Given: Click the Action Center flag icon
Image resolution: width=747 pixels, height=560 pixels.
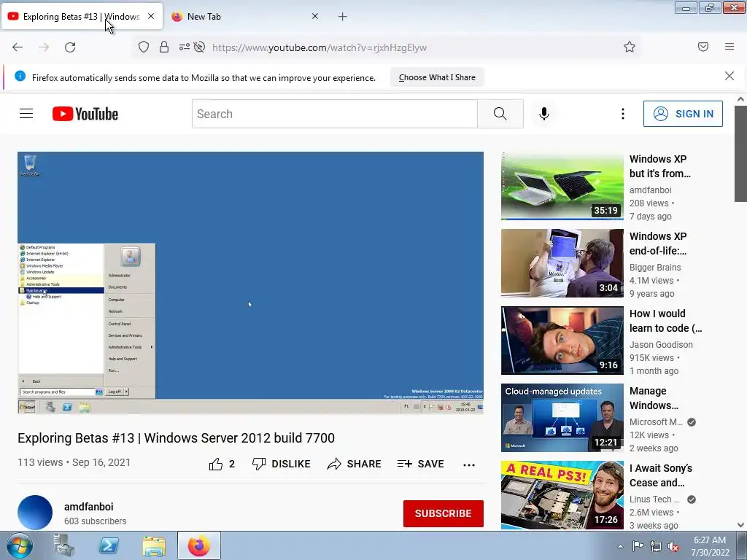Looking at the screenshot, I should click(x=638, y=546).
